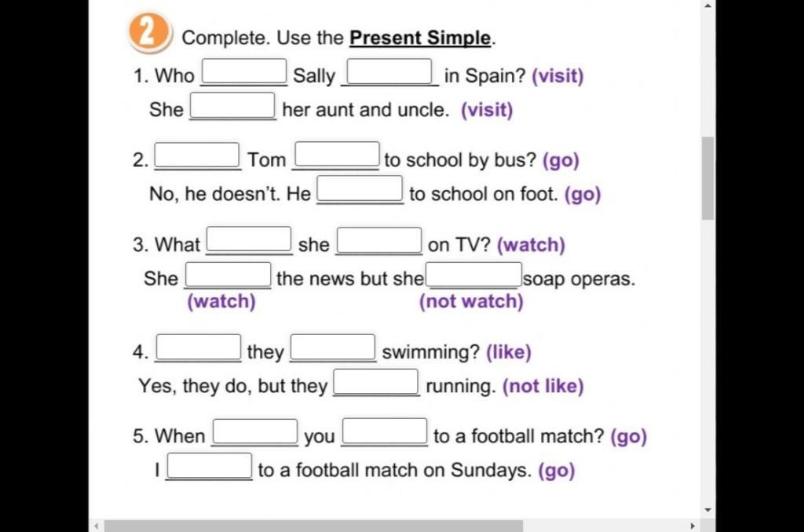Click the blank before 'to school by bus?'

(338, 155)
